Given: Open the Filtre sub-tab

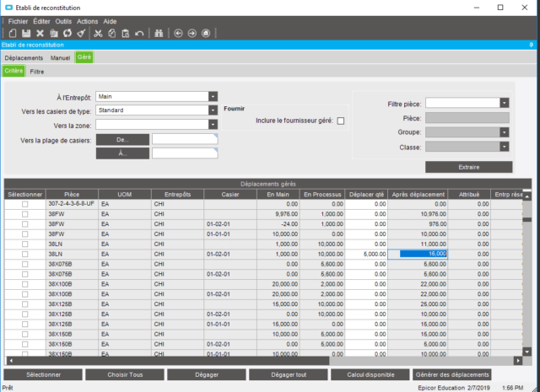Looking at the screenshot, I should pos(37,72).
